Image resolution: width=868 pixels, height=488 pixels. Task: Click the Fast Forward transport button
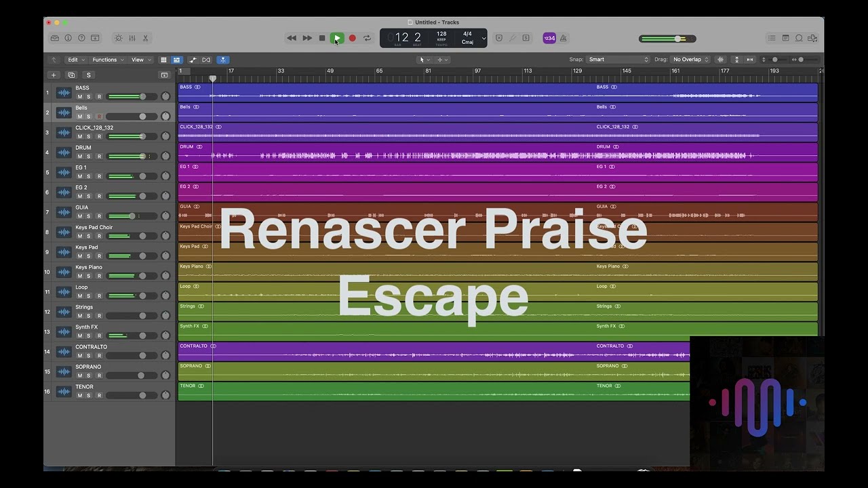point(307,38)
